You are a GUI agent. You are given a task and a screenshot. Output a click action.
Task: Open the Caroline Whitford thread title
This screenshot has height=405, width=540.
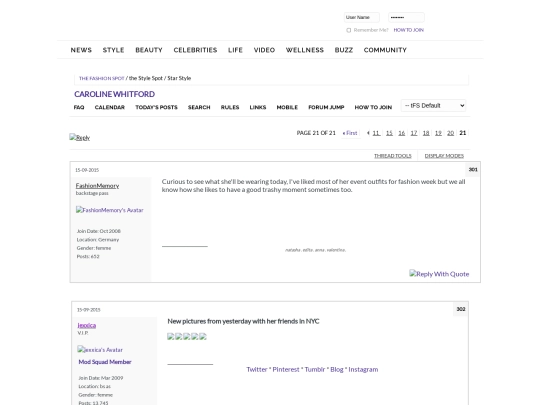coord(114,94)
